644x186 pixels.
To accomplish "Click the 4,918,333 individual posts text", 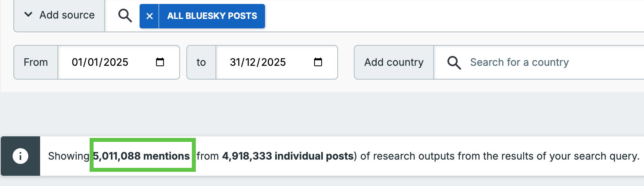I will [288, 156].
